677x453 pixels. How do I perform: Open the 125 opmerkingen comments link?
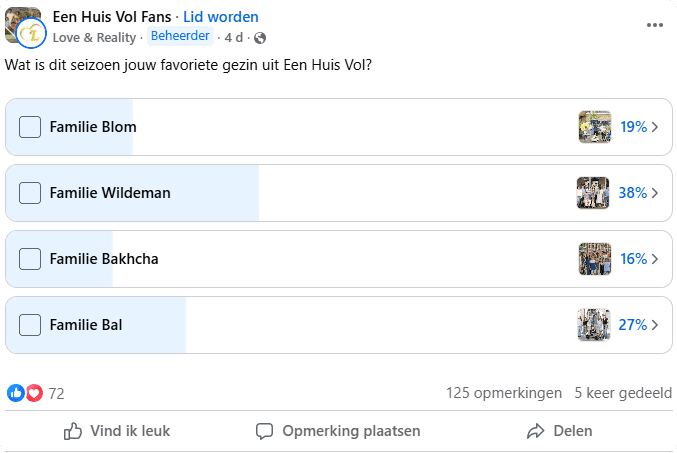[x=504, y=393]
